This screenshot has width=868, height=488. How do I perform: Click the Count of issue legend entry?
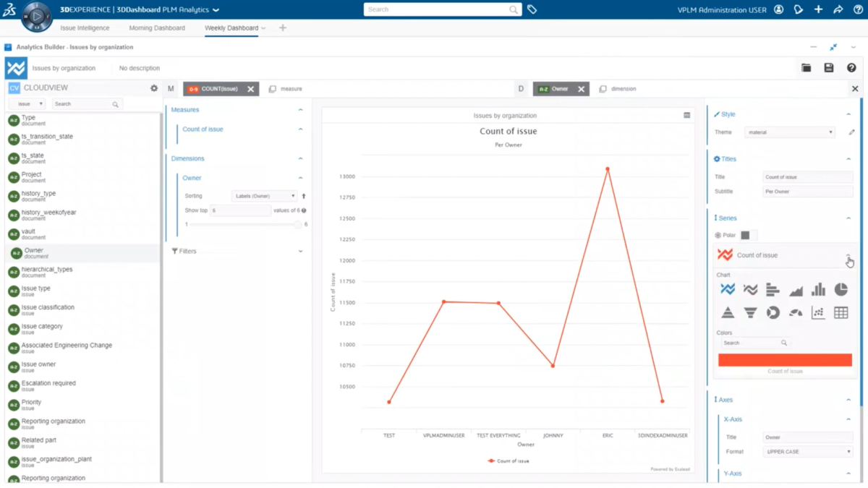coord(509,461)
